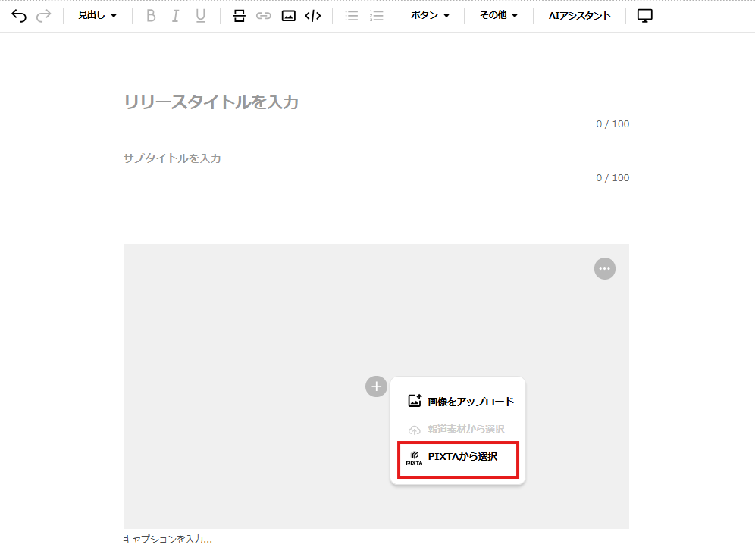Choose 画像をアップロード option

(461, 401)
